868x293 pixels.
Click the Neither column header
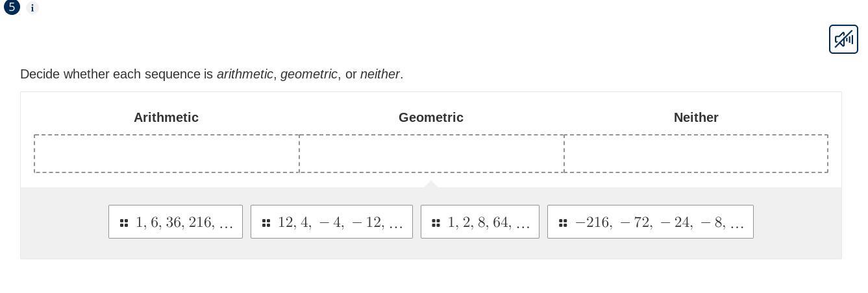[x=696, y=117]
